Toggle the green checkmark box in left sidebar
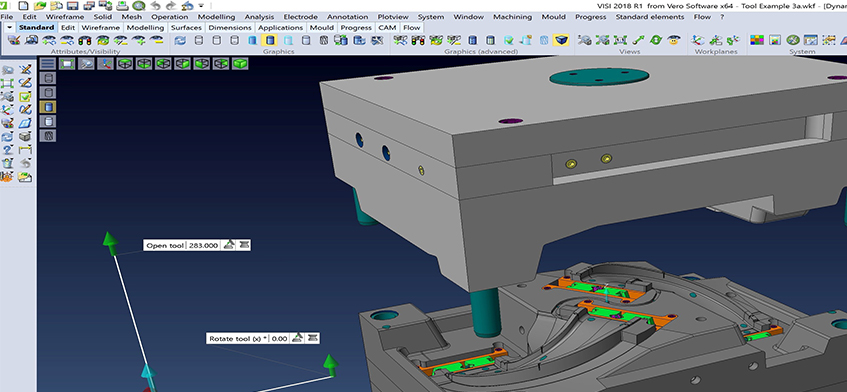This screenshot has height=392, width=847. point(25,97)
